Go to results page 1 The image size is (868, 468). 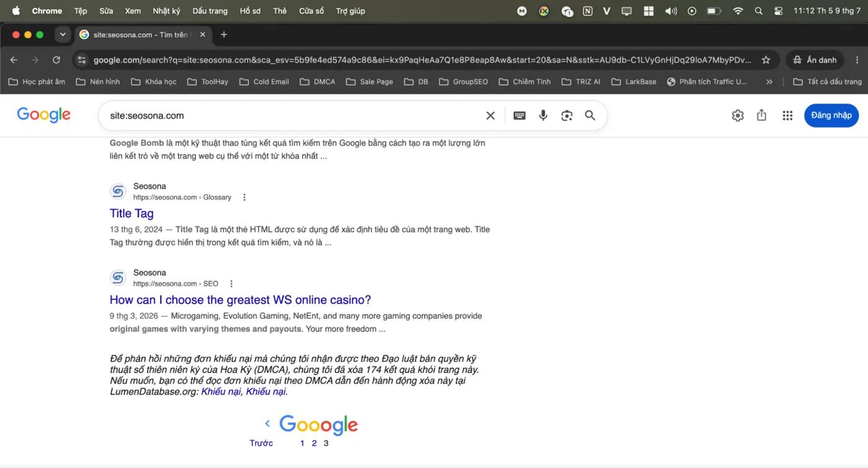[x=302, y=443]
